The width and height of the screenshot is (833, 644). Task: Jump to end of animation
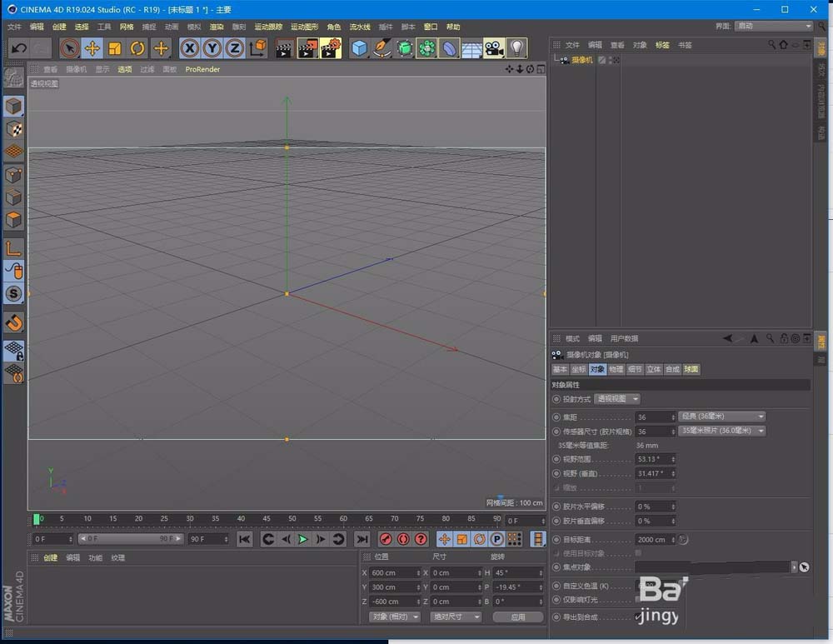tap(362, 539)
